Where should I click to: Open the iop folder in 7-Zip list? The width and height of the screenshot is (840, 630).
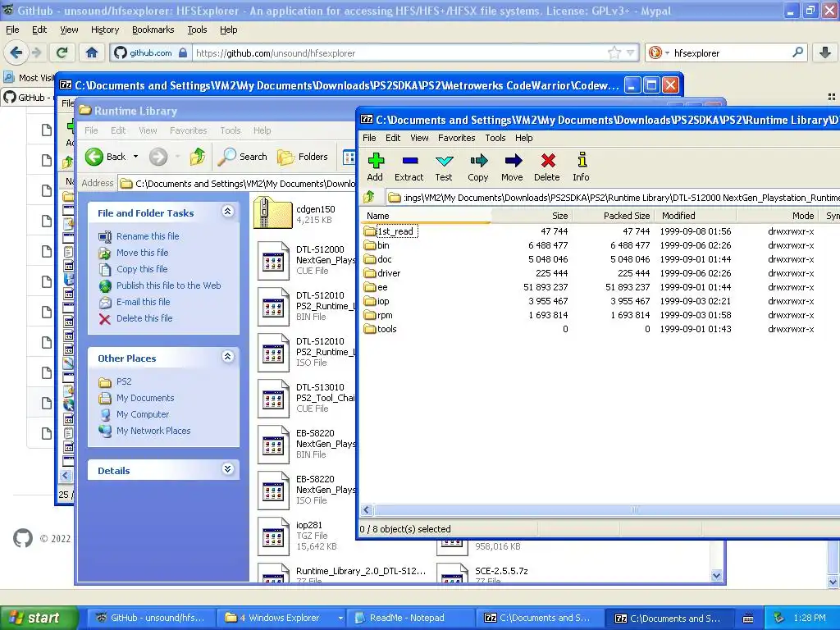tap(377, 301)
